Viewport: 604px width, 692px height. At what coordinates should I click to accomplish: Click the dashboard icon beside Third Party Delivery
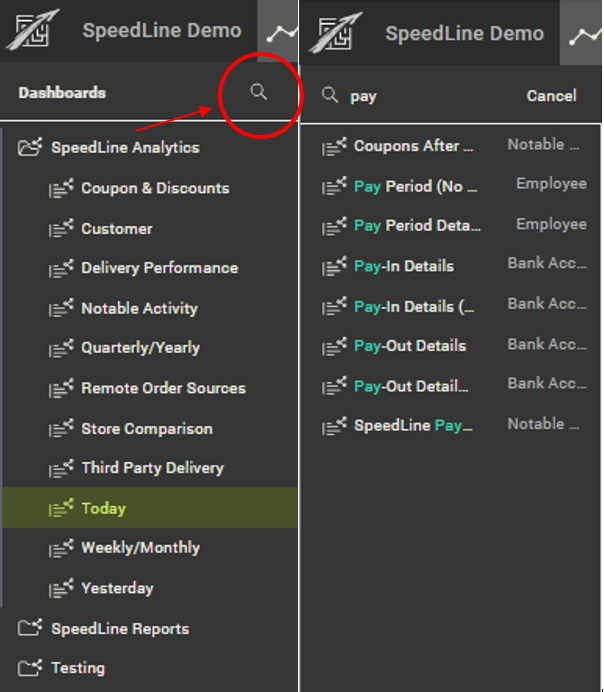tap(61, 468)
